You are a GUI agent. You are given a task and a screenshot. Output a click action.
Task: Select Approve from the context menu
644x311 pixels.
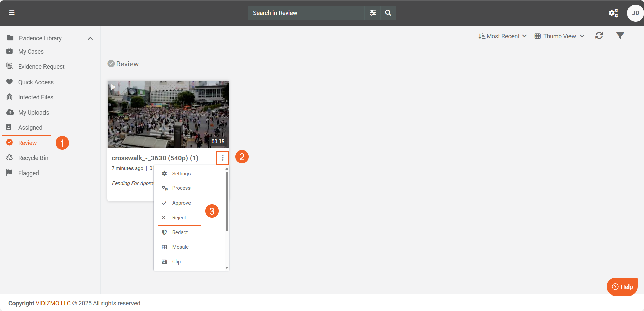(181, 203)
